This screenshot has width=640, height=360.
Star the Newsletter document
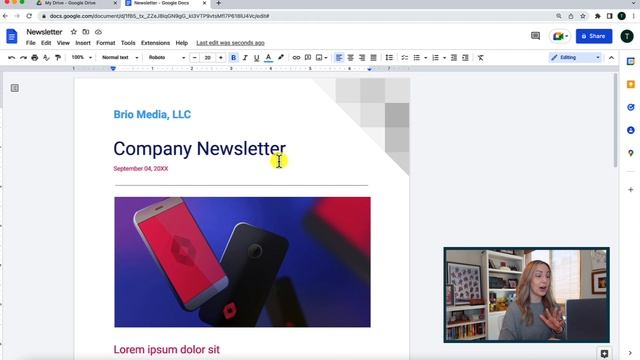coord(73,32)
